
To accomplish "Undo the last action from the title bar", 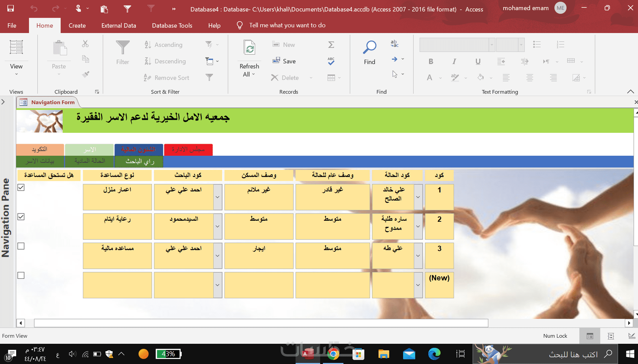I will 34,8.
